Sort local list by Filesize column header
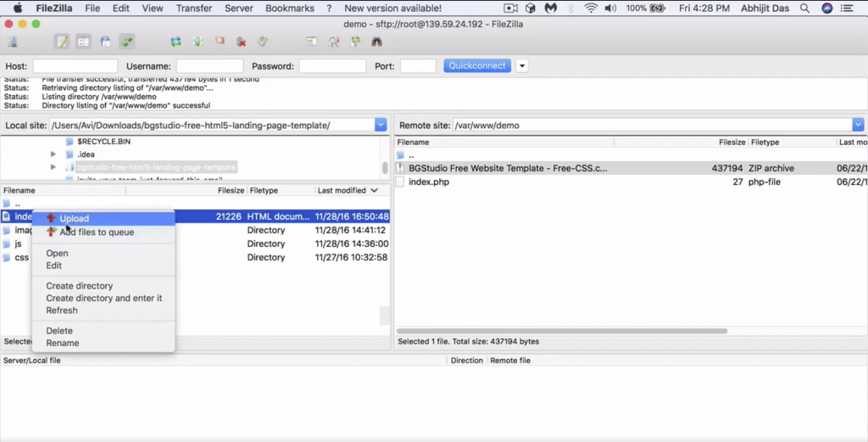The height and width of the screenshot is (442, 868). pyautogui.click(x=231, y=191)
